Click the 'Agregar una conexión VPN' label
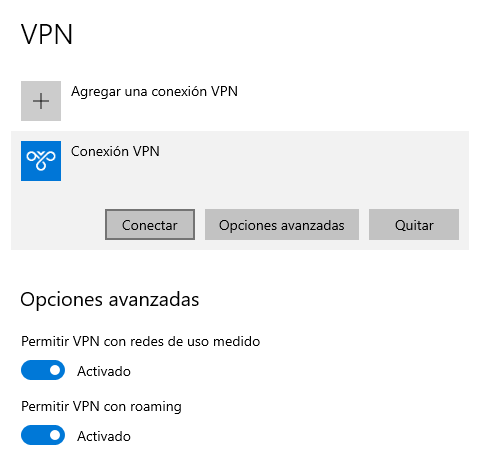489x461 pixels. pyautogui.click(x=154, y=91)
